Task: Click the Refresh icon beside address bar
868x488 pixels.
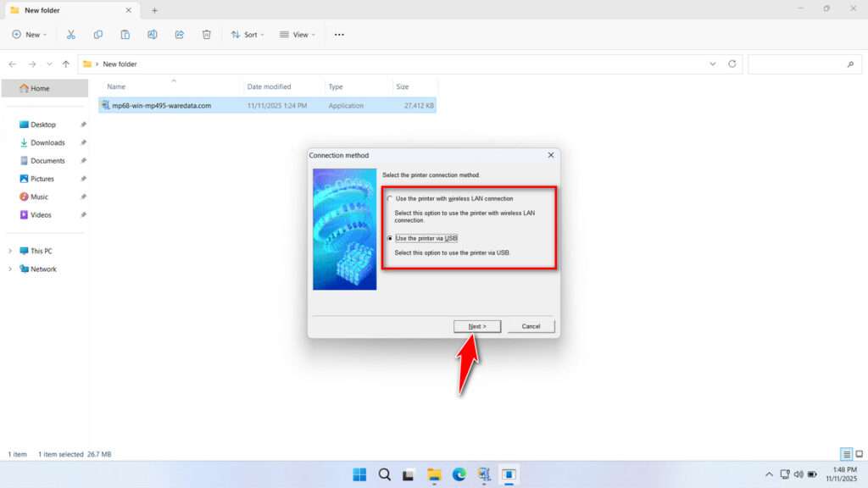Action: coord(732,64)
